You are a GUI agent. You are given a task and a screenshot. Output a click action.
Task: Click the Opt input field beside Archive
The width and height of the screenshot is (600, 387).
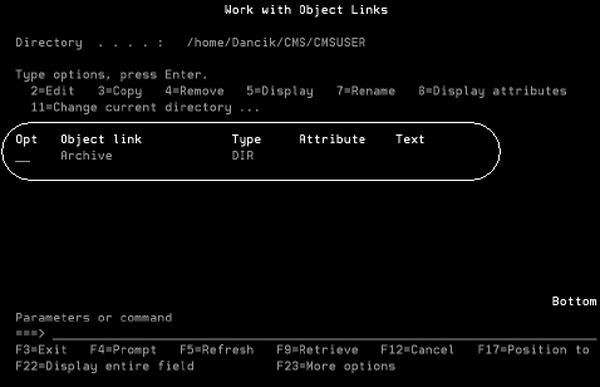(23, 156)
